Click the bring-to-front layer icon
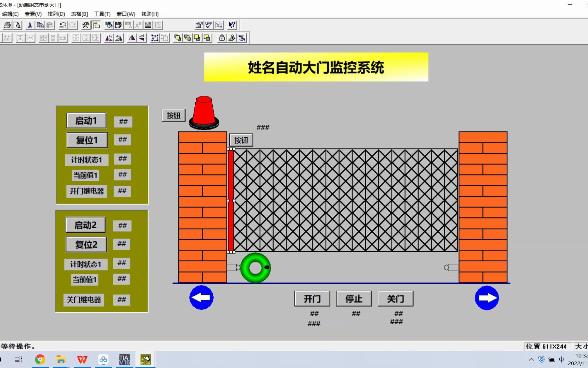588x368 pixels. click(177, 38)
